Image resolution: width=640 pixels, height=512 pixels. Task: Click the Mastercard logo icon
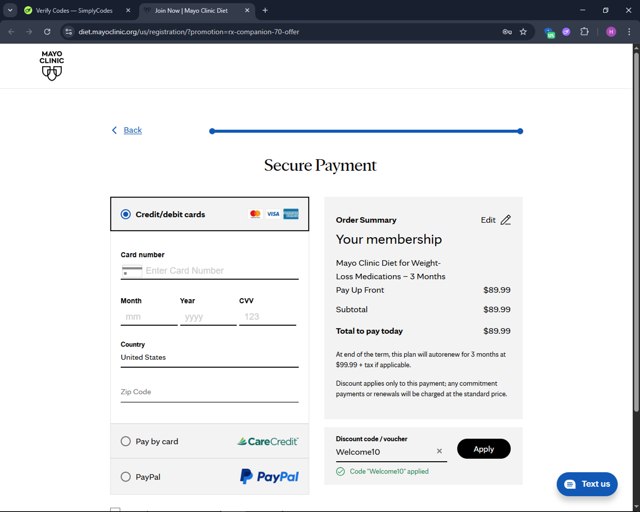click(x=255, y=214)
